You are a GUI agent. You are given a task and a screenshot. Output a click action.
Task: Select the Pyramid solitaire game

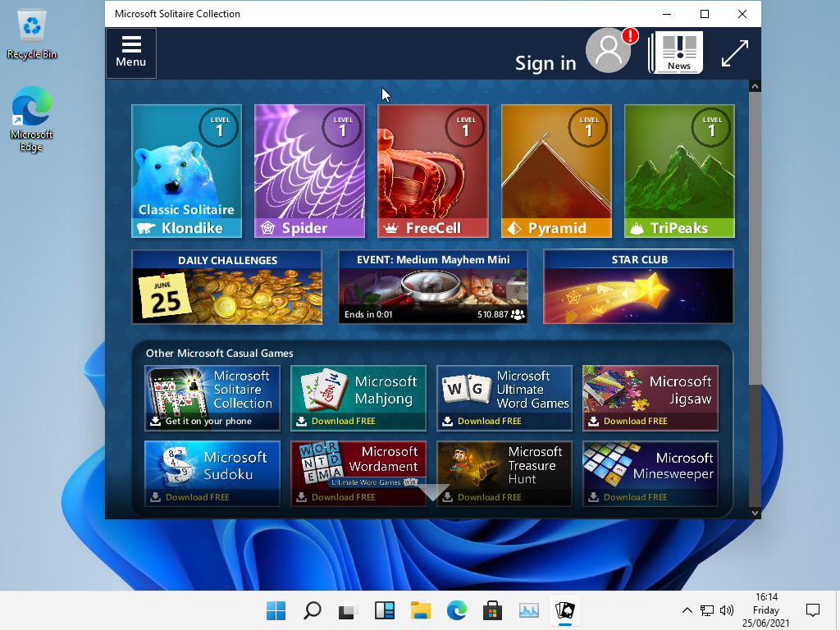[x=556, y=171]
